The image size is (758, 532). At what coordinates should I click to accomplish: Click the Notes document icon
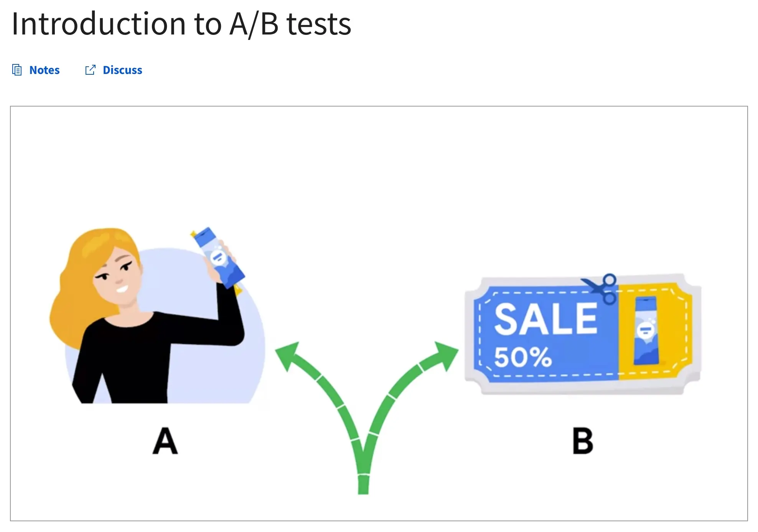[x=17, y=70]
